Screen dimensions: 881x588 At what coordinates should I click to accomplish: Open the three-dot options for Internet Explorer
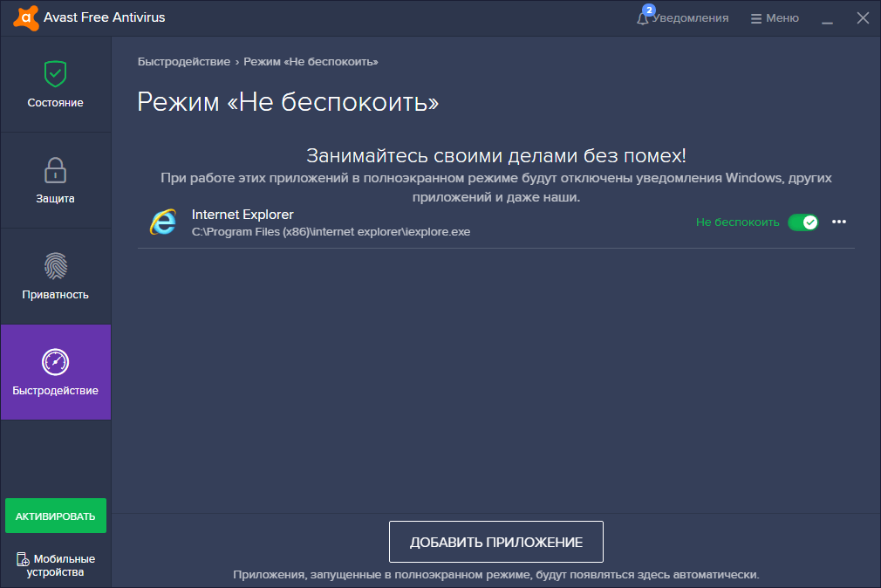tap(839, 222)
